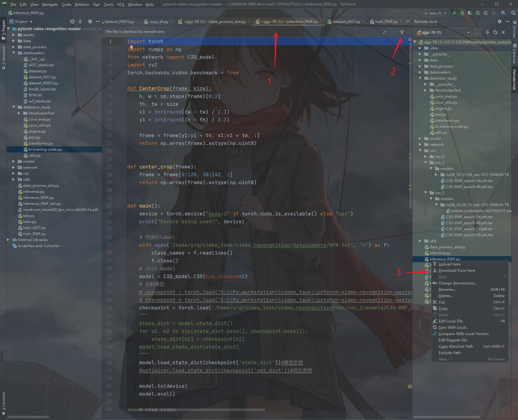Open the test (1) run configuration dropdown
The height and width of the screenshot is (420, 518).
point(436,13)
